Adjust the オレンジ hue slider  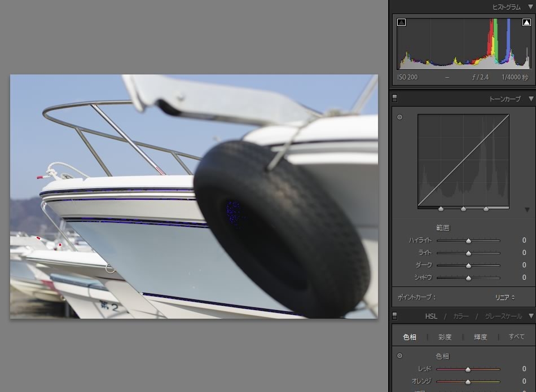468,381
